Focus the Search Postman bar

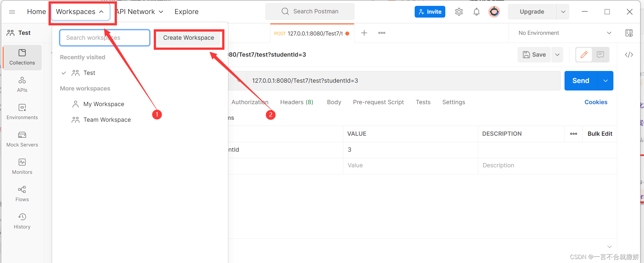[310, 11]
